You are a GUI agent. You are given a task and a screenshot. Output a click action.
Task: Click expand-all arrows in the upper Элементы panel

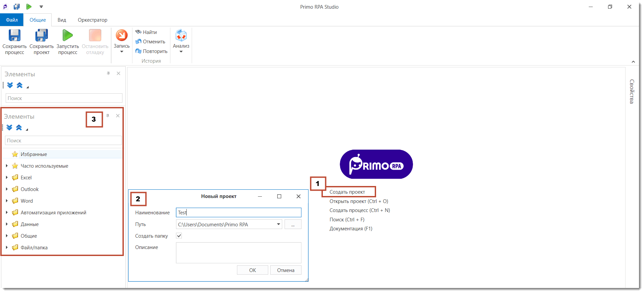point(10,85)
